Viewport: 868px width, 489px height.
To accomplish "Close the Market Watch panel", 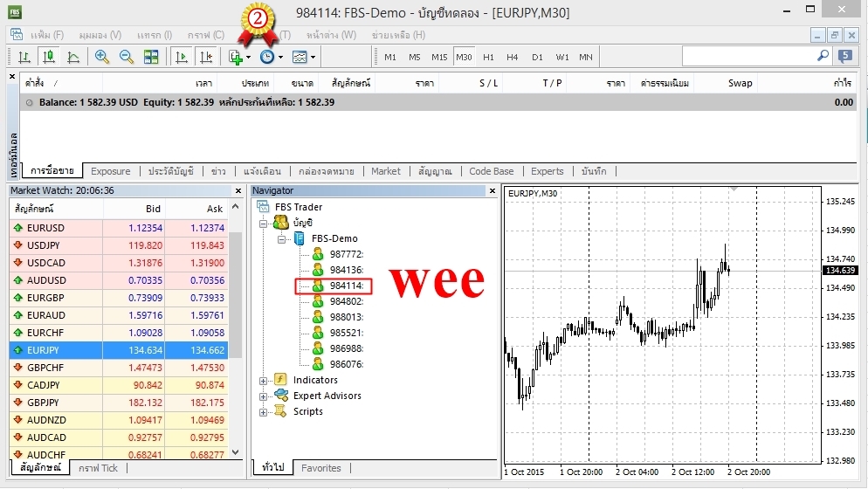I will 238,190.
